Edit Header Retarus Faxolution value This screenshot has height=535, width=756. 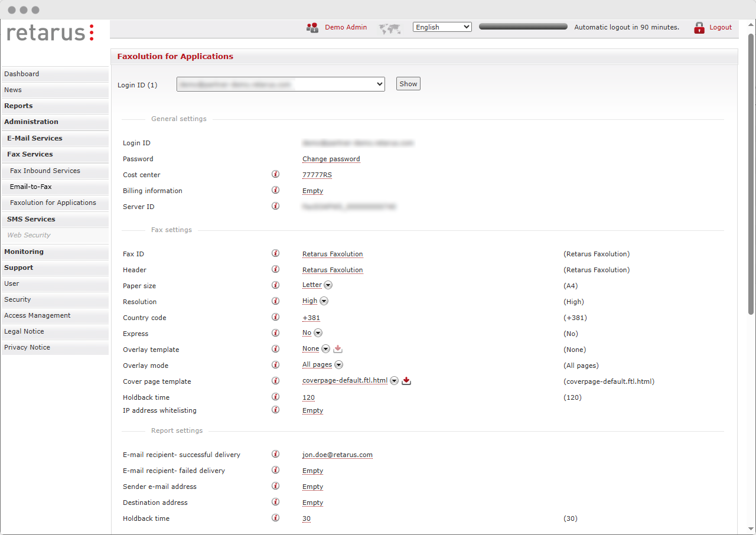[333, 270]
